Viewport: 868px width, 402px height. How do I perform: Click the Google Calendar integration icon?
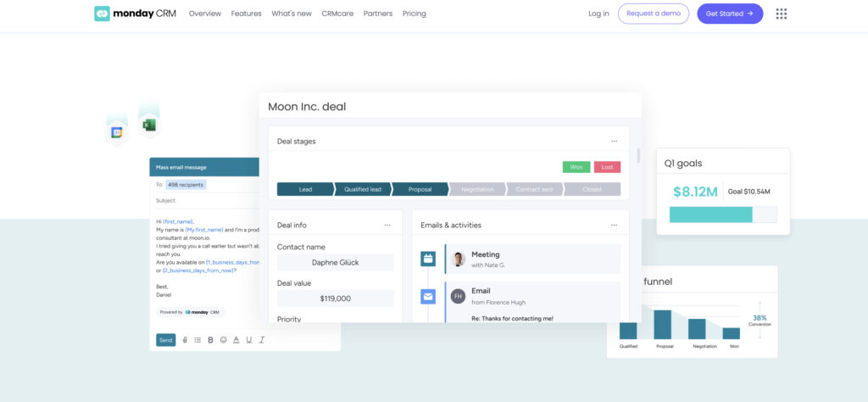coord(117,132)
